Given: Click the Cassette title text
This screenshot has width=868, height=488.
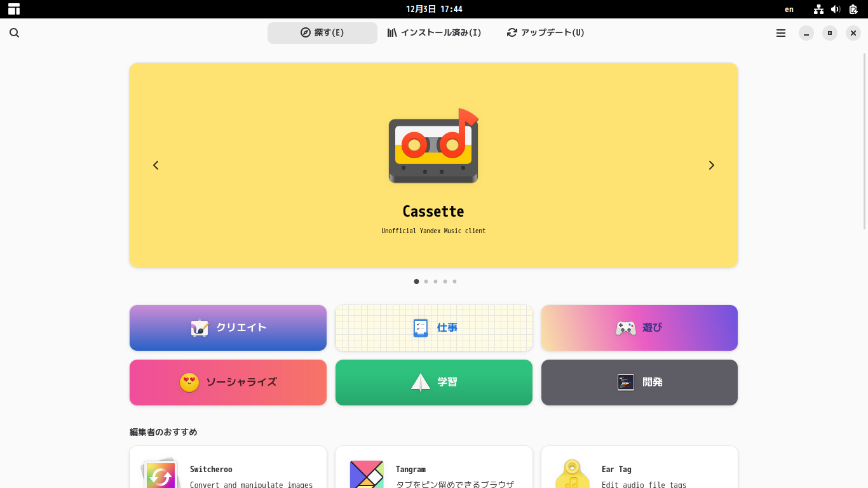Looking at the screenshot, I should coord(433,212).
